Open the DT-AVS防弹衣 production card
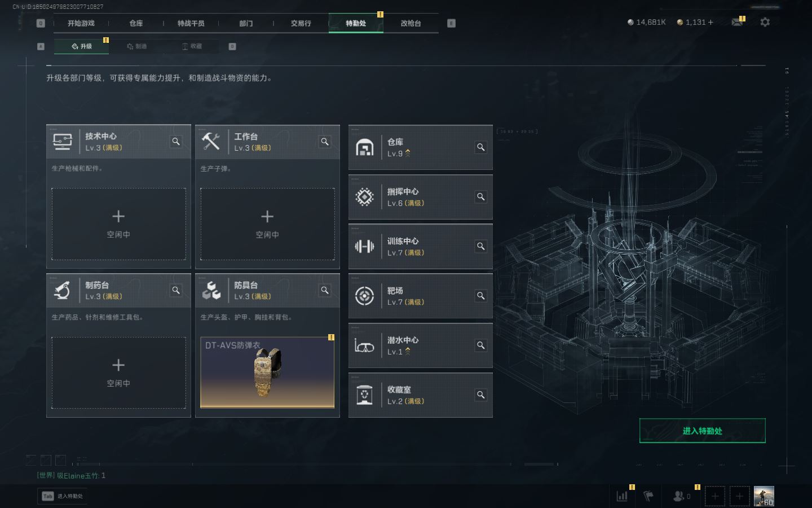 tap(267, 373)
